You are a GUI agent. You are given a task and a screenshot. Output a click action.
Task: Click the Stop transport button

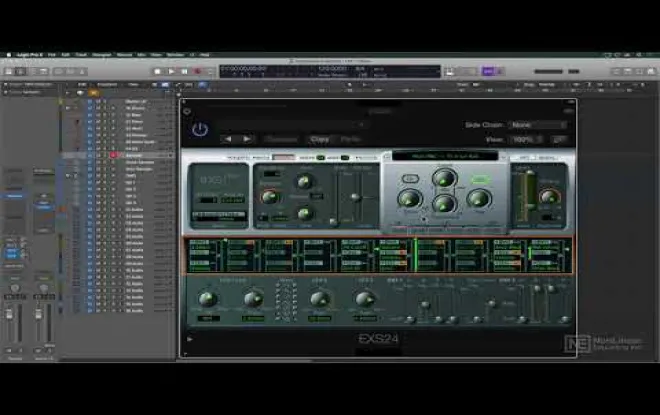(157, 72)
